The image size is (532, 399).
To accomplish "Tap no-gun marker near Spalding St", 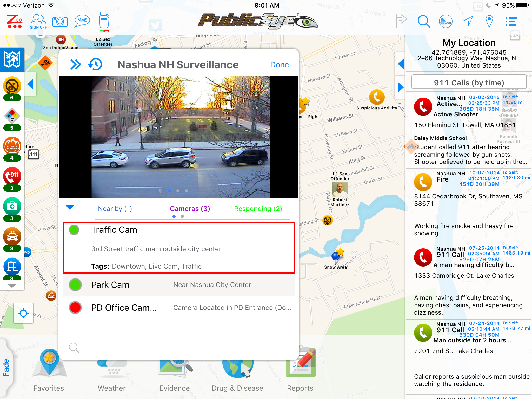I will (328, 221).
